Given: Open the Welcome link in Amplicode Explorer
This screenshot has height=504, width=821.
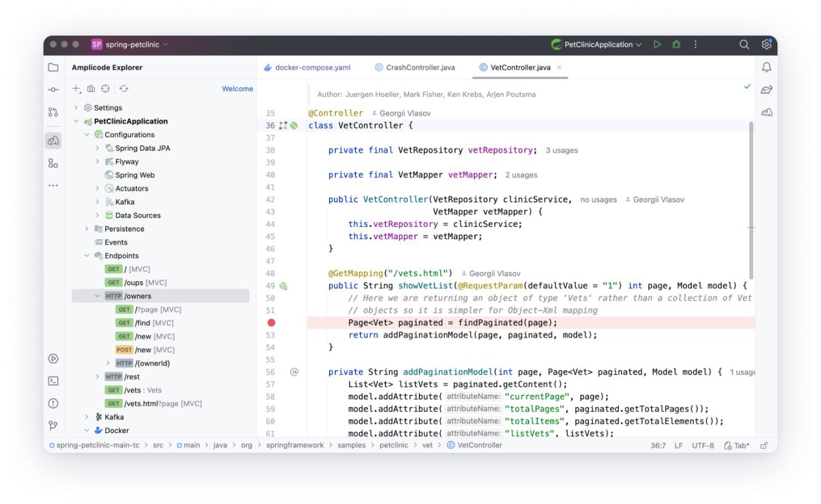Looking at the screenshot, I should click(237, 88).
